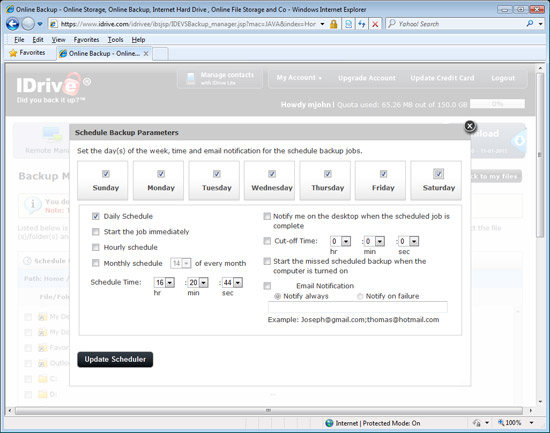Open the Favorites menu
This screenshot has height=433, width=550.
pyautogui.click(x=86, y=40)
